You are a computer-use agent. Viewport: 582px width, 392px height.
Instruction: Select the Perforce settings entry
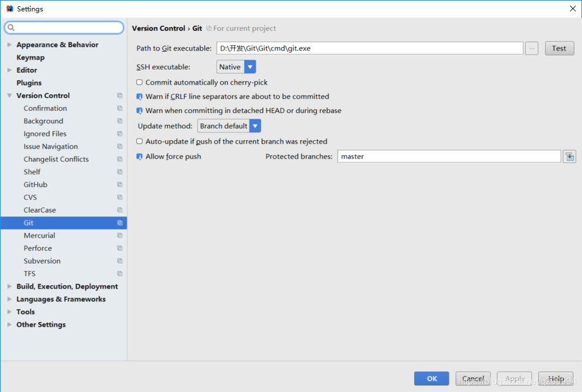point(38,248)
